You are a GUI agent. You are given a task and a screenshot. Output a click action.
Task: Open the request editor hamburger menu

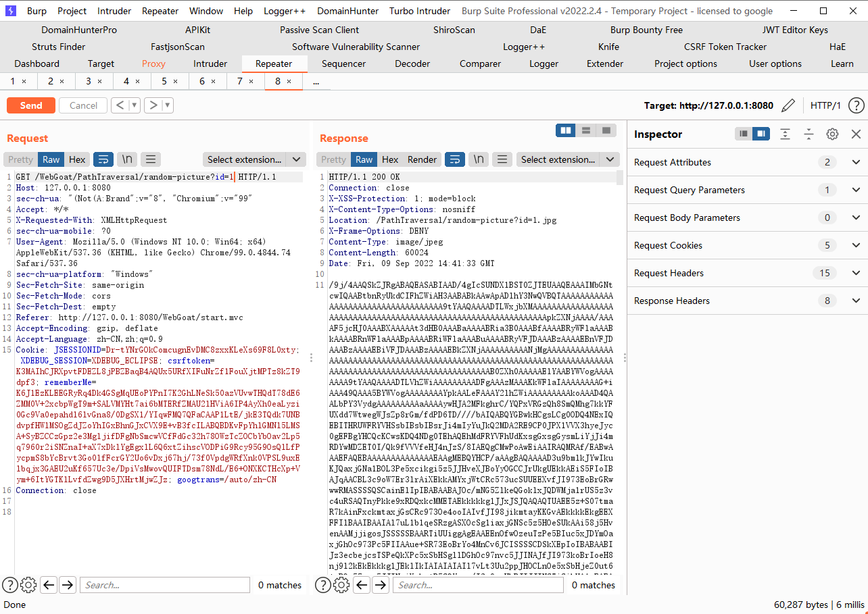pos(150,159)
